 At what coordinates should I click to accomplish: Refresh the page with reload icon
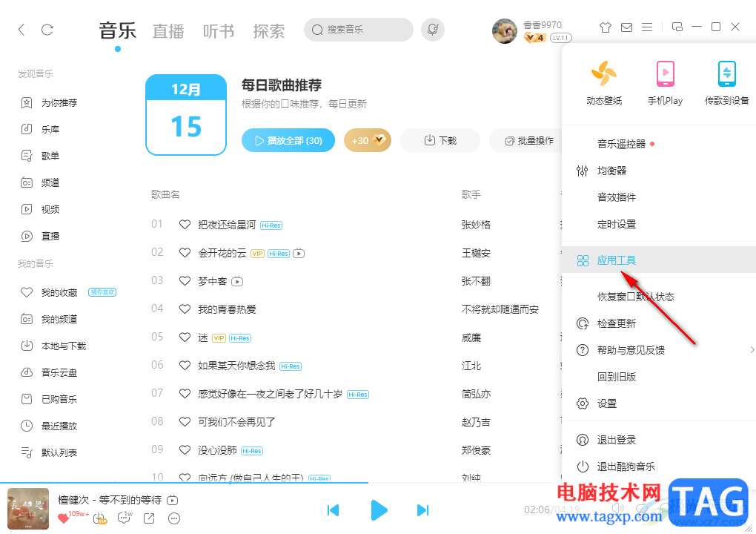(x=47, y=30)
